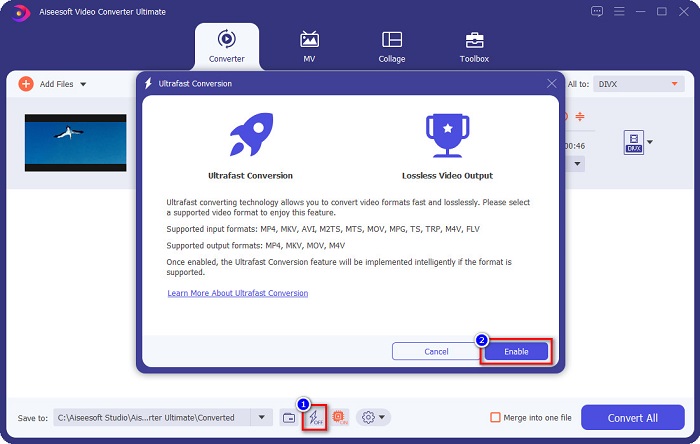This screenshot has width=700, height=444.
Task: Close the Ultrafast Conversion dialog
Action: click(x=552, y=83)
